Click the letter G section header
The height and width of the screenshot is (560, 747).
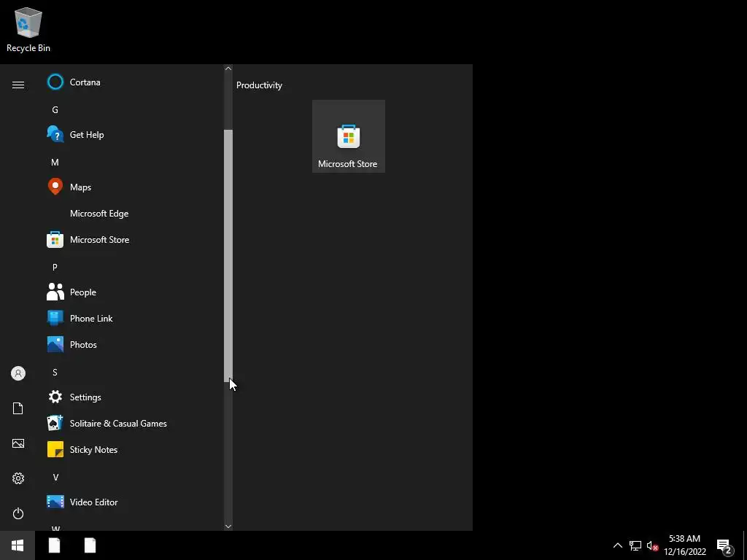tap(55, 110)
